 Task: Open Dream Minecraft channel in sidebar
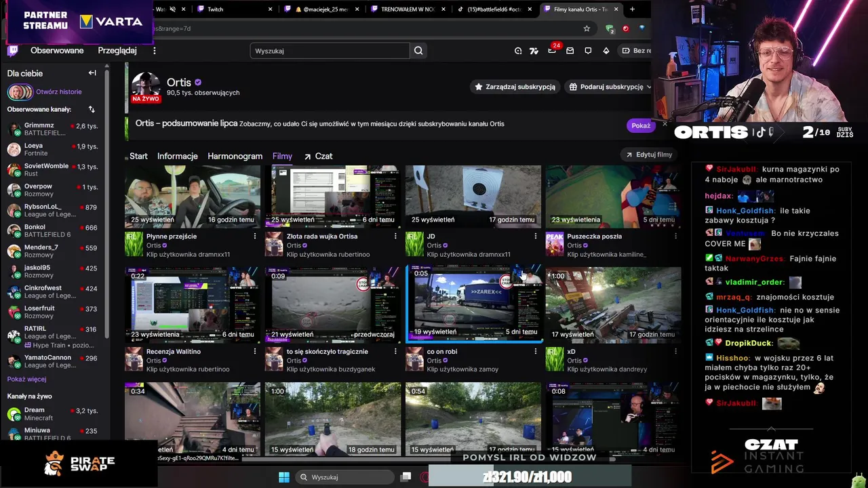point(53,414)
